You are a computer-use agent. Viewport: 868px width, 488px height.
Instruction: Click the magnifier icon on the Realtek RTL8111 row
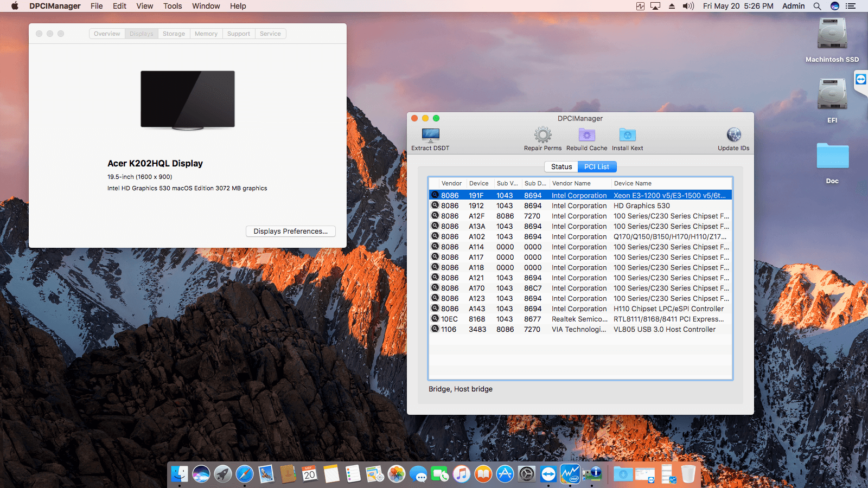tap(435, 319)
